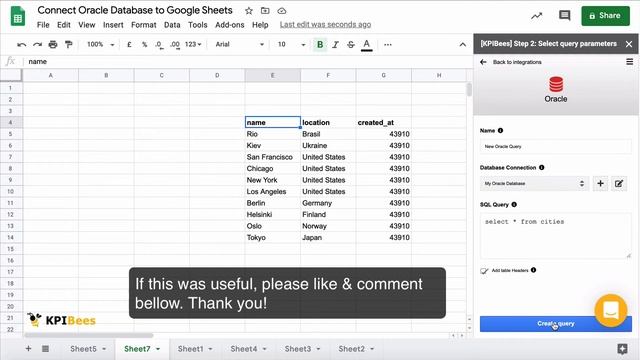Edit the query Name field
Viewport: 640px width, 360px height.
click(x=556, y=146)
